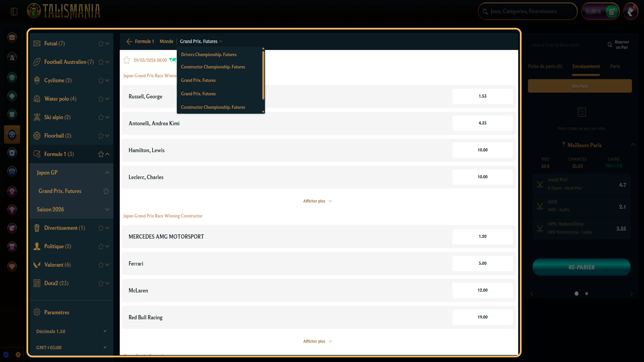
Task: Open the trophy tournaments icon
Action: 12,209
